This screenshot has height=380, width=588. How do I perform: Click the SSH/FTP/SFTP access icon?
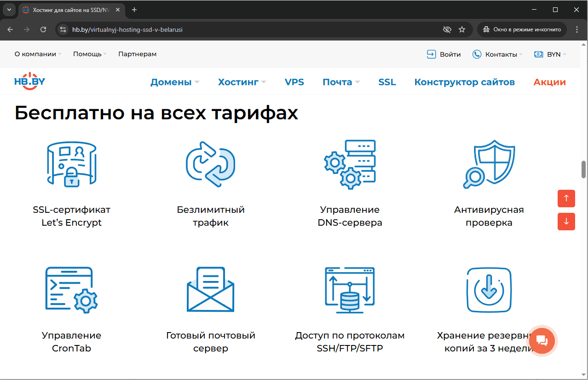(350, 290)
